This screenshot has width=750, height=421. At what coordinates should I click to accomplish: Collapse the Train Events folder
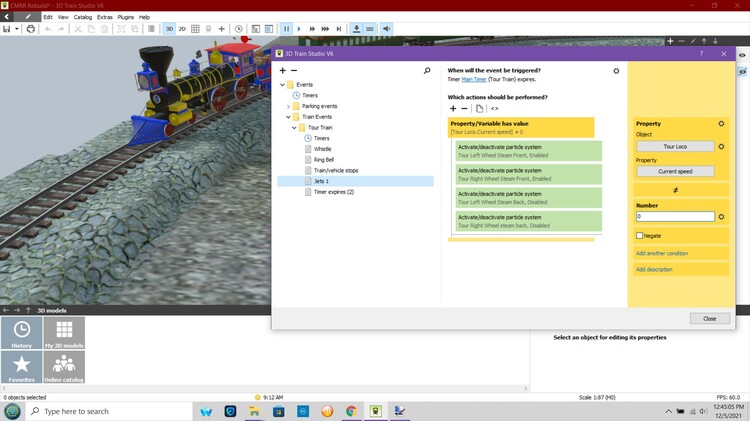click(289, 117)
